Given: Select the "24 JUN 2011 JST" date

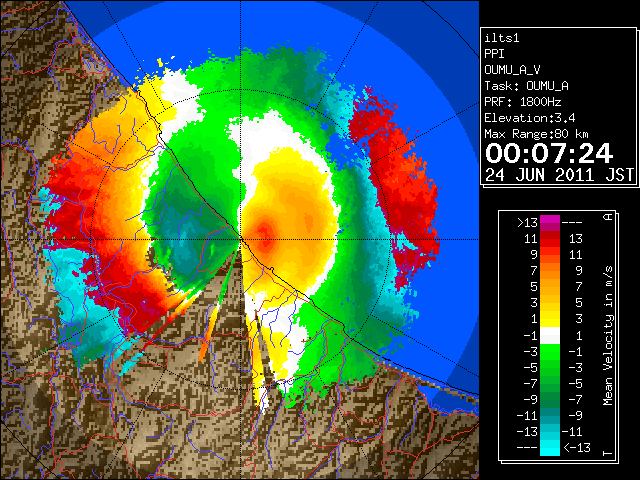Looking at the screenshot, I should [x=559, y=175].
